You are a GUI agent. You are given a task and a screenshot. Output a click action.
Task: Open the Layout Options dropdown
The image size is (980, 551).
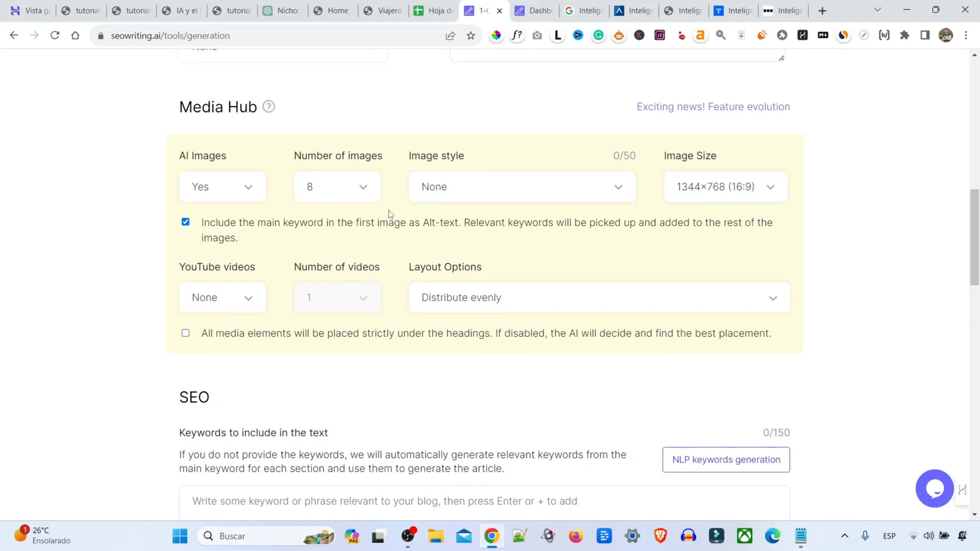tap(598, 298)
